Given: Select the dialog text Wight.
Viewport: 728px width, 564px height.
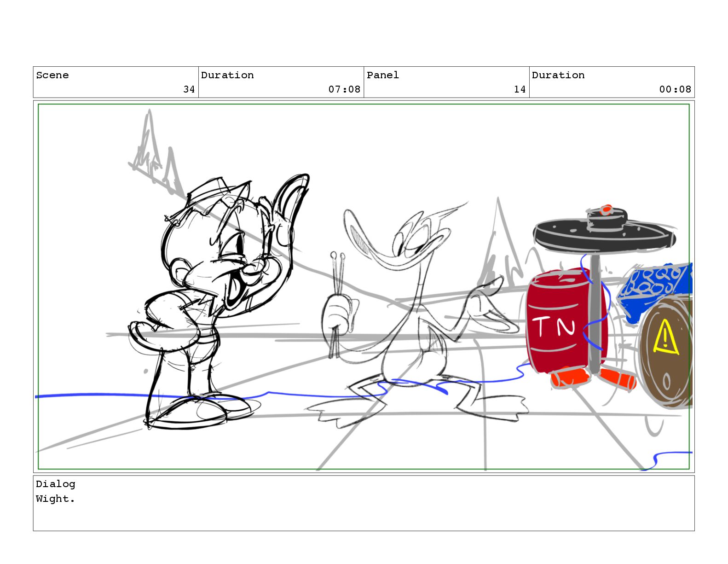Looking at the screenshot, I should pyautogui.click(x=56, y=499).
